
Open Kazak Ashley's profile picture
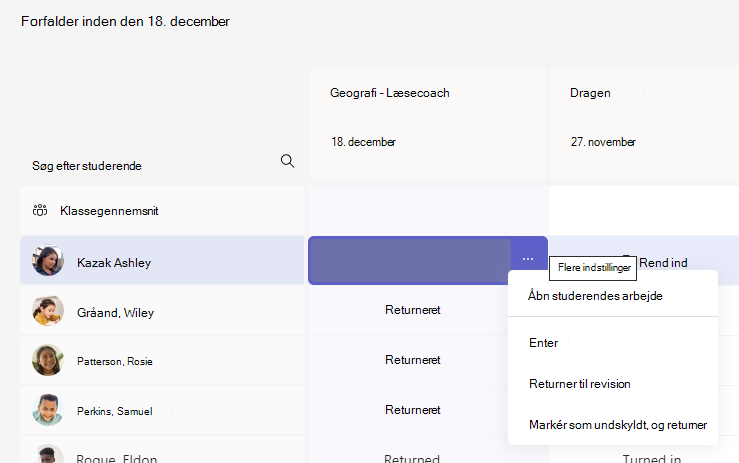(48, 260)
